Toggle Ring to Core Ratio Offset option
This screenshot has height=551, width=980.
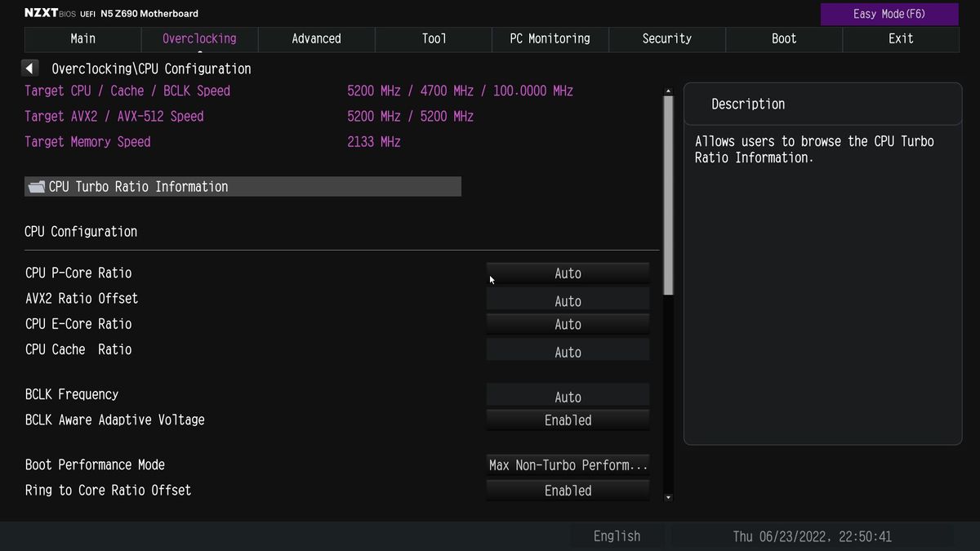pyautogui.click(x=568, y=491)
